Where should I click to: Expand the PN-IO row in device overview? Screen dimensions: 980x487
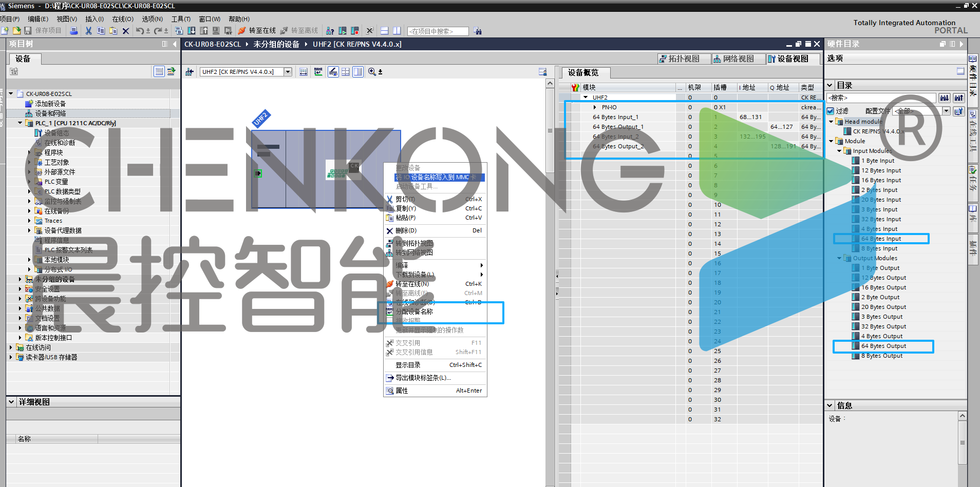tap(595, 107)
